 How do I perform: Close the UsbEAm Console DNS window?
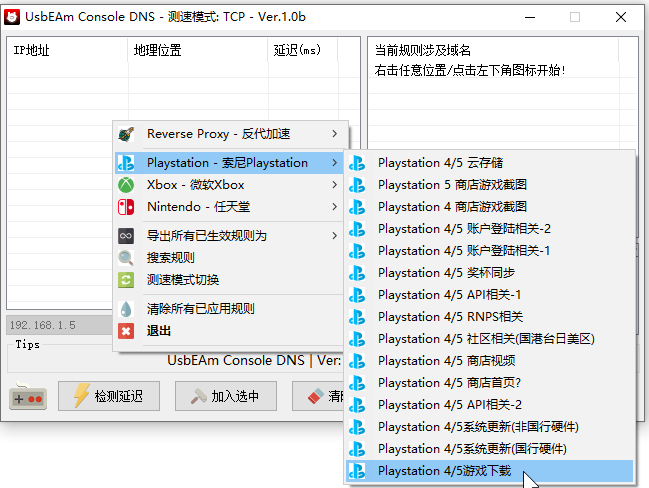(x=620, y=17)
